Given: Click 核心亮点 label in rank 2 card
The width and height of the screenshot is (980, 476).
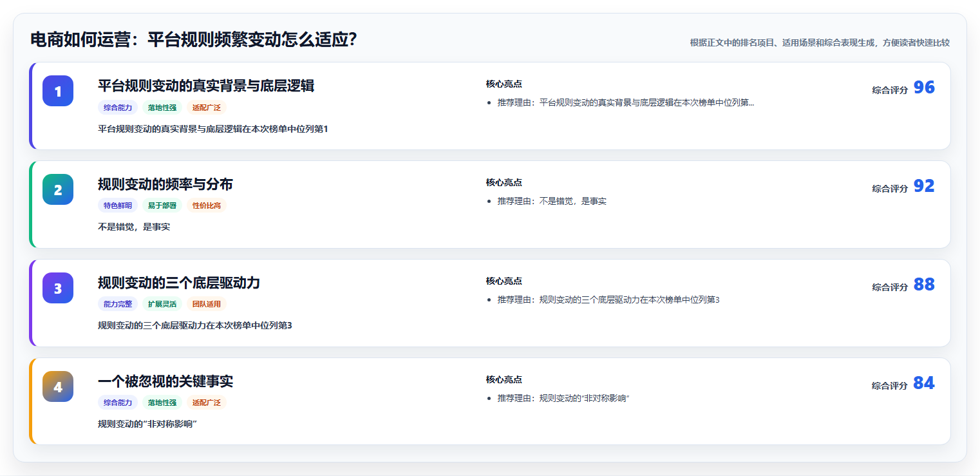Looking at the screenshot, I should point(504,182).
